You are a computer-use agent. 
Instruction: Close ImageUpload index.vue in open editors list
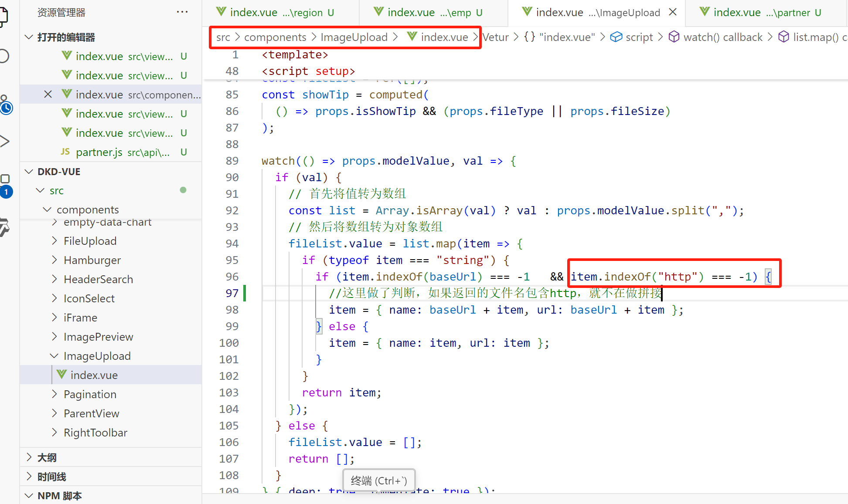48,95
